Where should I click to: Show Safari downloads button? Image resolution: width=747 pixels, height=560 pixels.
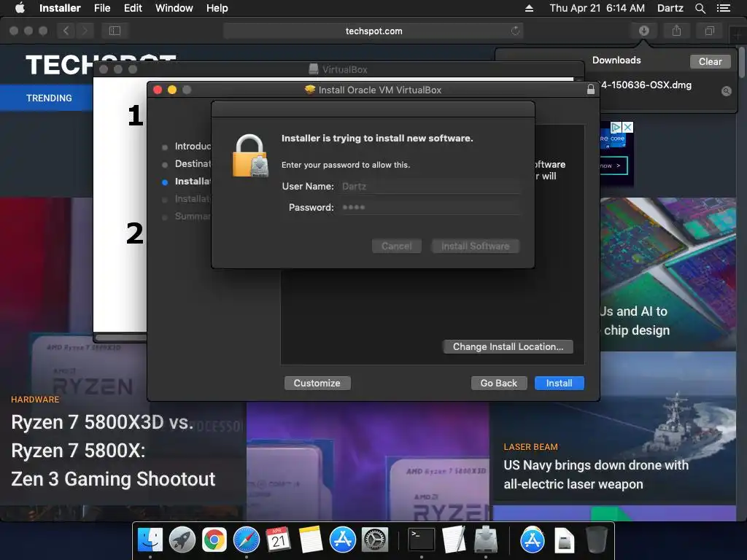click(643, 31)
